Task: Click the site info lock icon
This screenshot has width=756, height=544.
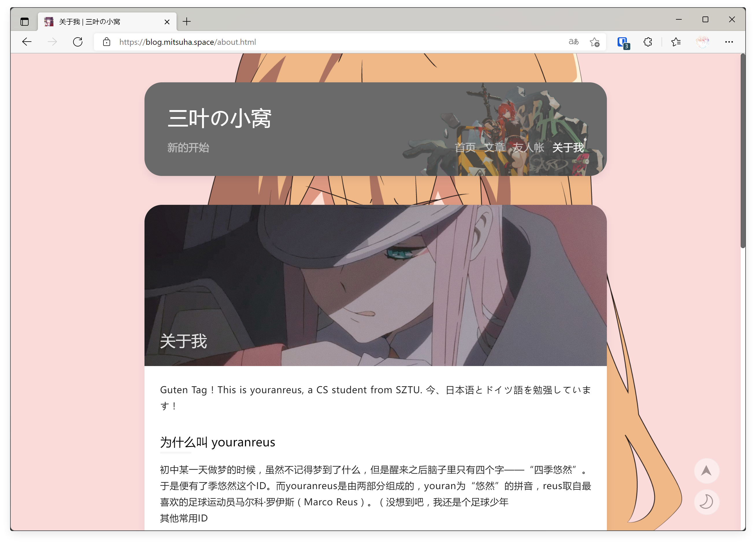Action: 106,42
